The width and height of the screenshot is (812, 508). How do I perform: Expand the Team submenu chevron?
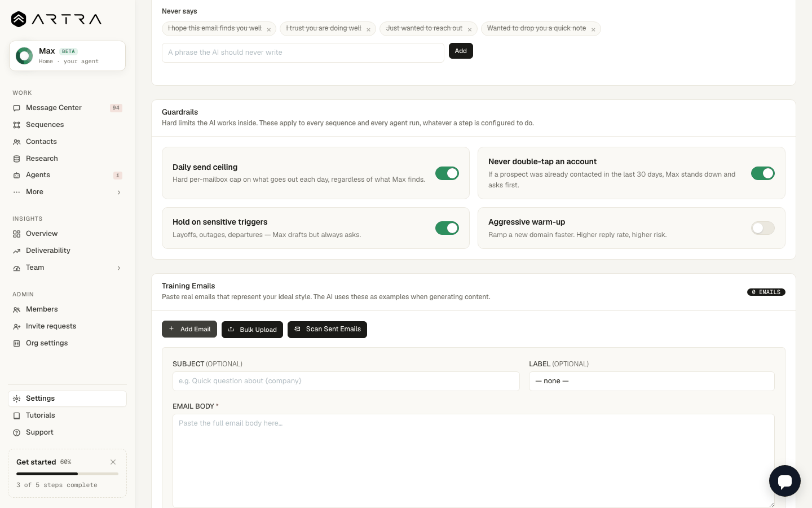pos(119,268)
